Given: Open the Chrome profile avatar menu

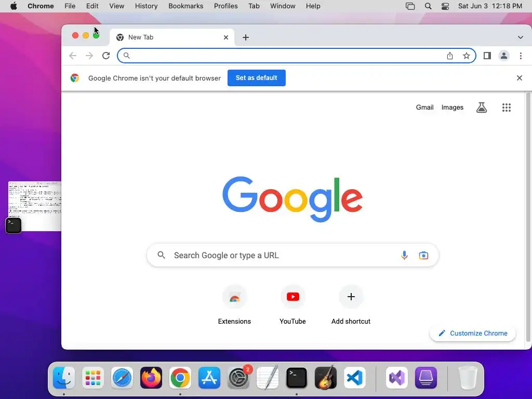Looking at the screenshot, I should click(504, 56).
